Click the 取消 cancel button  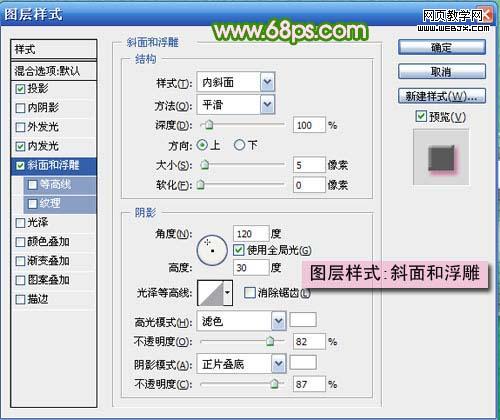coord(442,71)
